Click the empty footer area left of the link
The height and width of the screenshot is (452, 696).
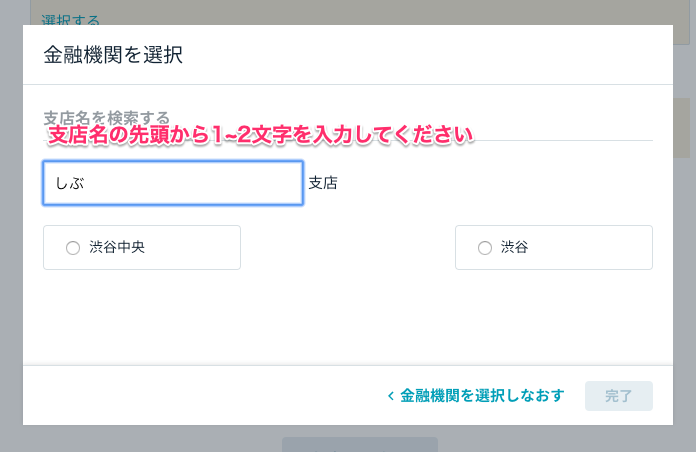[204, 396]
